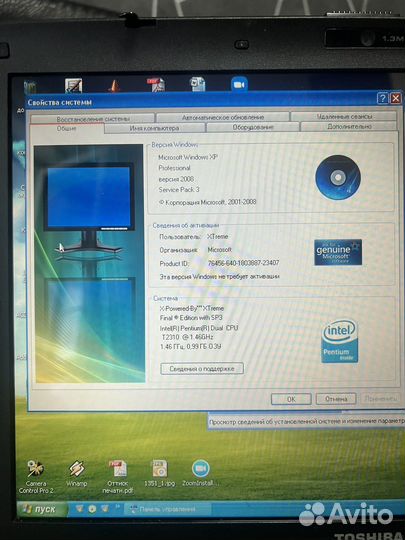Open the Оборудование tab
The height and width of the screenshot is (540, 405).
click(253, 127)
